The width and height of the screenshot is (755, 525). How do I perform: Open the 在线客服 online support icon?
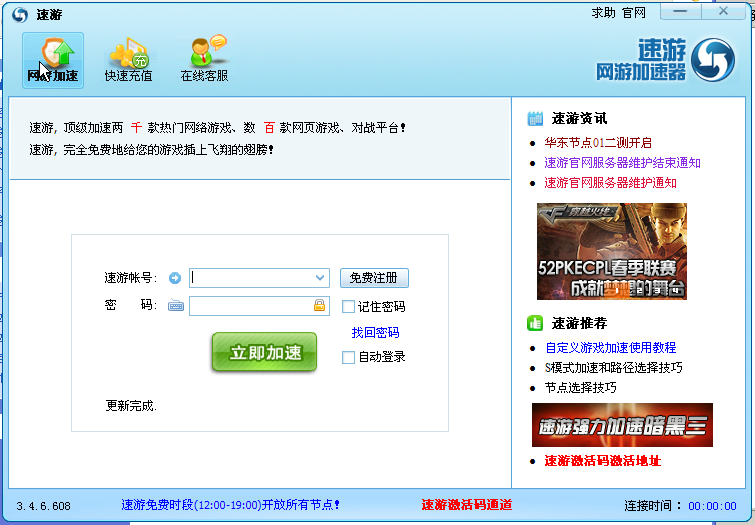(x=204, y=60)
